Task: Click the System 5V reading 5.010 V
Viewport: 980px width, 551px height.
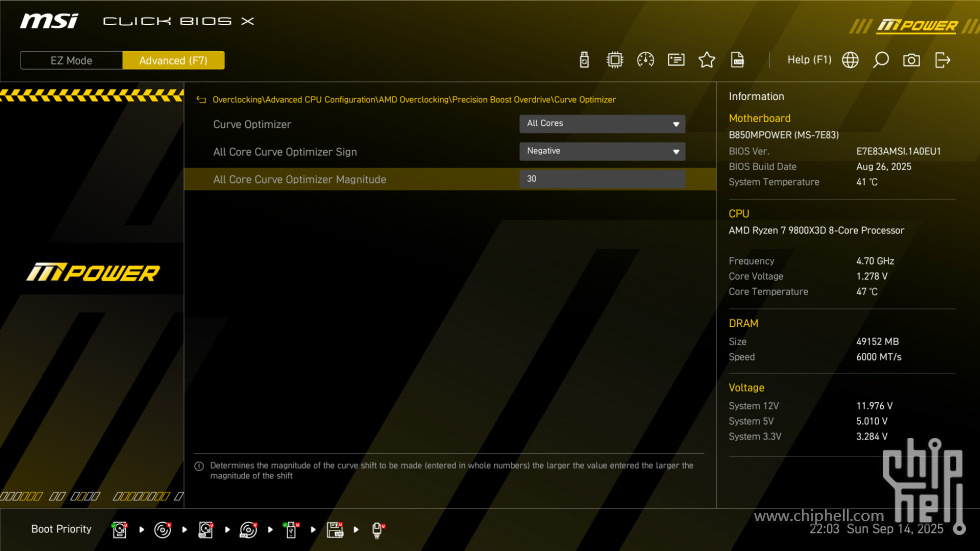Action: click(x=872, y=422)
